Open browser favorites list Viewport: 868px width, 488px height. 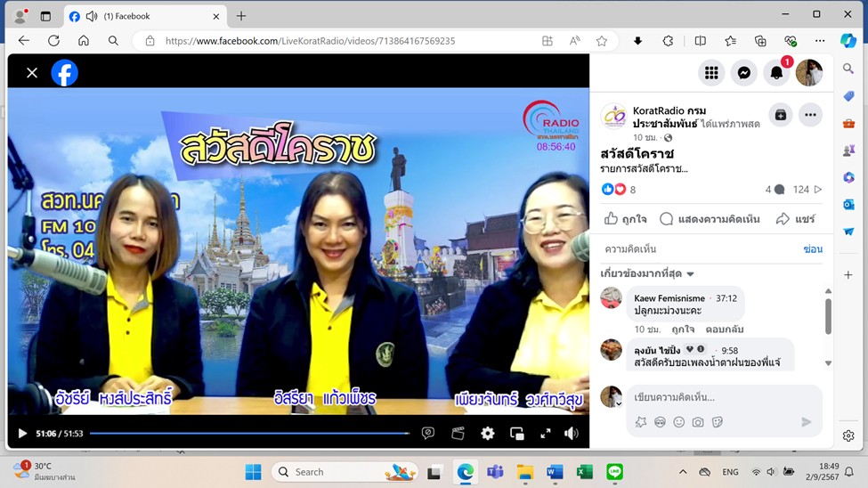730,40
